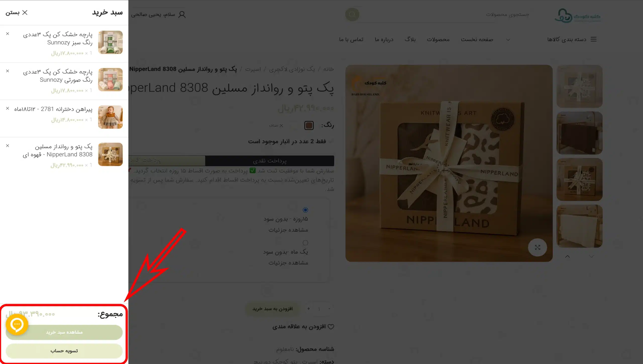Select the 15-day no-interest installment option
Viewport: 643px width, 364px height.
point(305,210)
